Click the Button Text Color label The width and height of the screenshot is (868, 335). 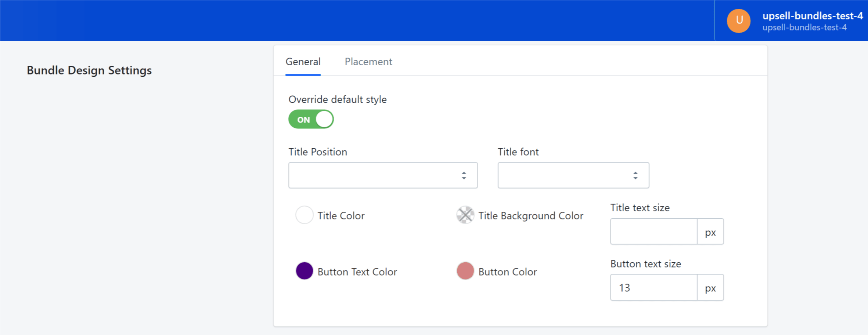pyautogui.click(x=357, y=272)
